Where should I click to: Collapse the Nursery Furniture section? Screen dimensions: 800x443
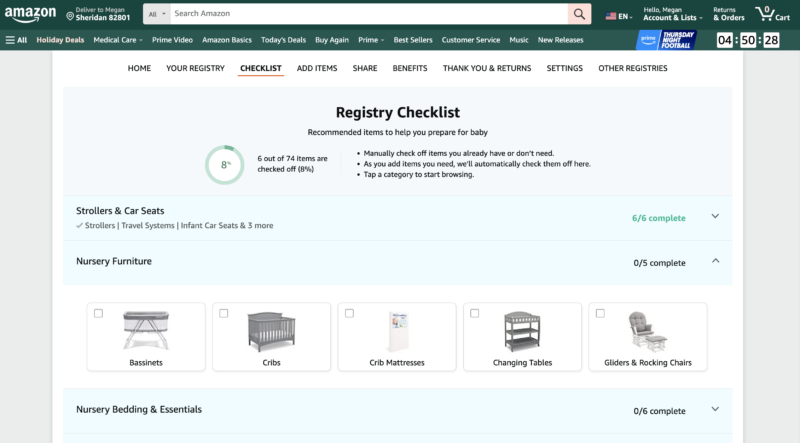(x=715, y=262)
